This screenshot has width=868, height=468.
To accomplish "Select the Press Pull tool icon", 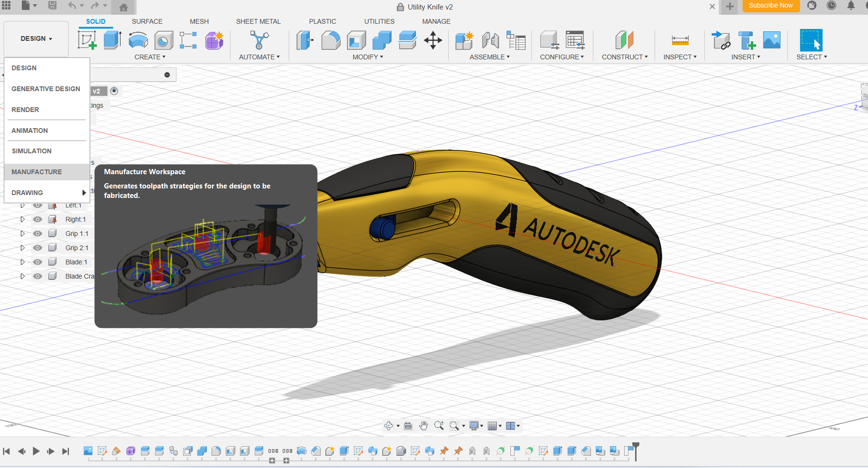I will click(x=305, y=40).
